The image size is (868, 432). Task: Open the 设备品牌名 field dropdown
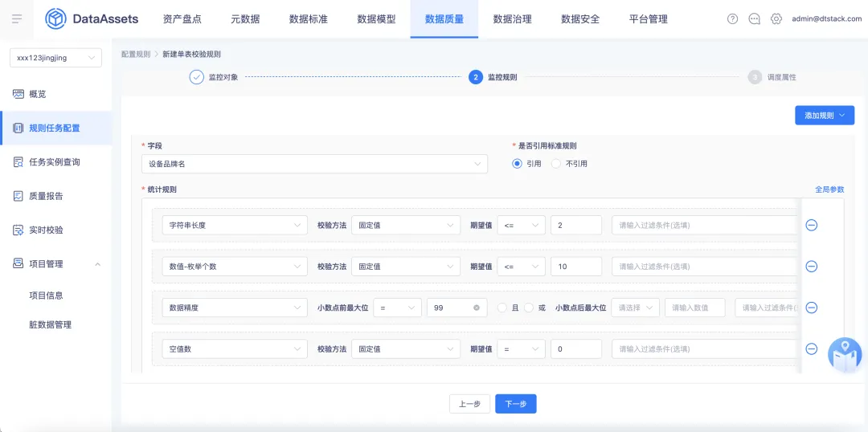point(314,164)
